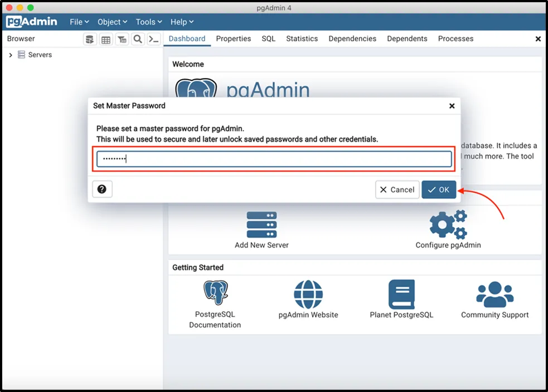Click the help question mark button
Image resolution: width=548 pixels, height=392 pixels.
tap(102, 189)
